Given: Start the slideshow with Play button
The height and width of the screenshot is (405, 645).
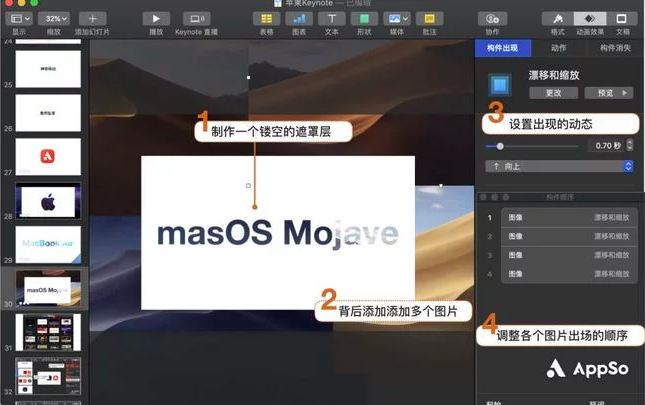Looking at the screenshot, I should [156, 19].
